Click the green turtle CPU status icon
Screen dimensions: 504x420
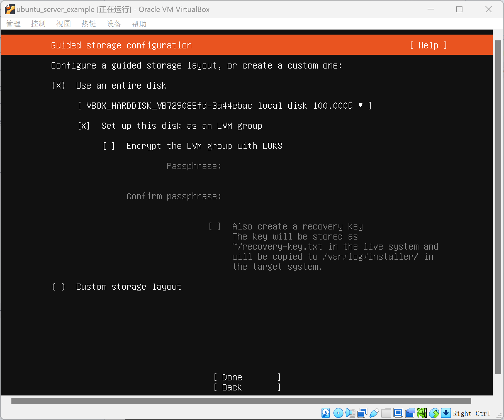click(x=422, y=413)
